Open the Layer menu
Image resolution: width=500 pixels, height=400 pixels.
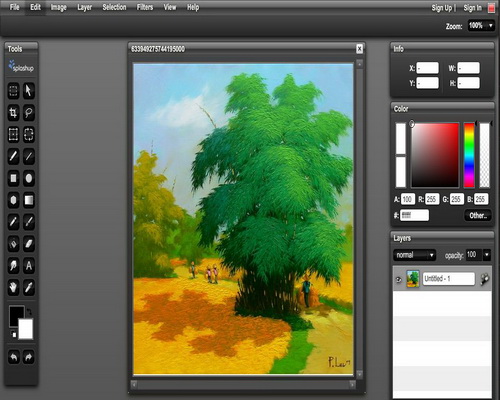click(x=84, y=7)
